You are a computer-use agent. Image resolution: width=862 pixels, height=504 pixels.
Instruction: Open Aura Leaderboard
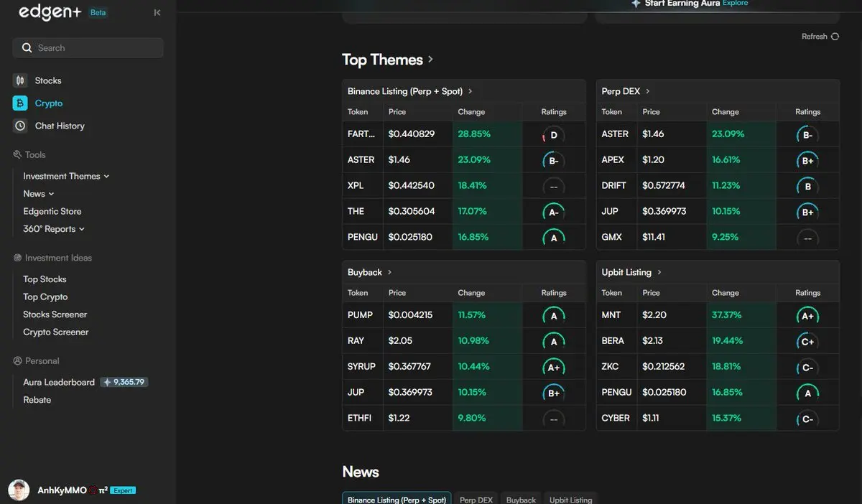point(59,382)
